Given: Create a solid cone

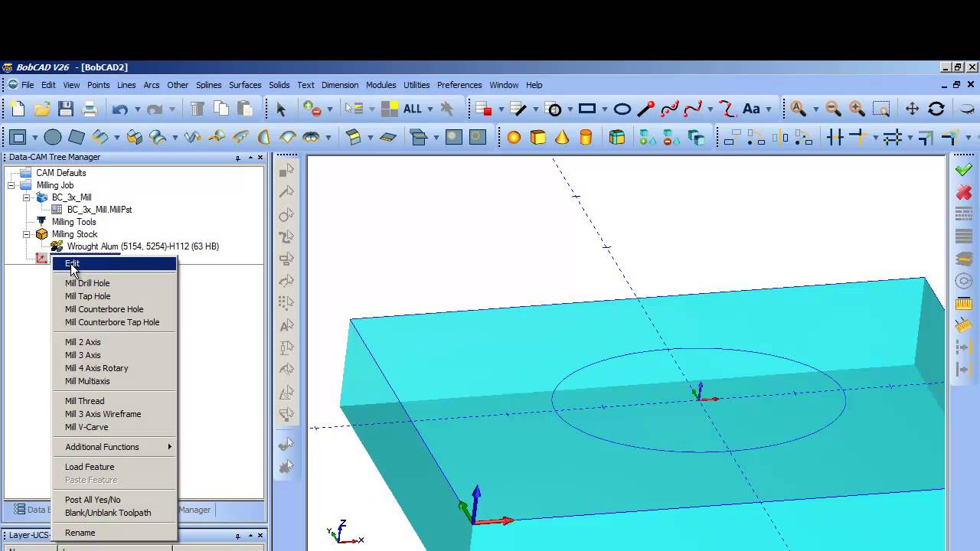Looking at the screenshot, I should pyautogui.click(x=562, y=138).
